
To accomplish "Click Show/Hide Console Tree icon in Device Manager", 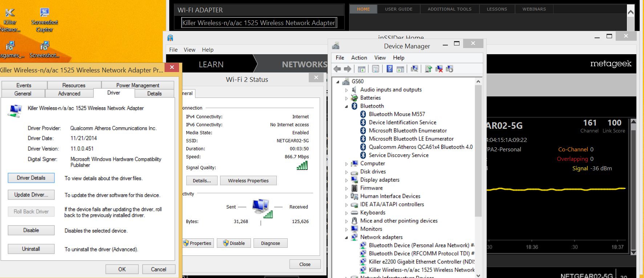I will [361, 69].
